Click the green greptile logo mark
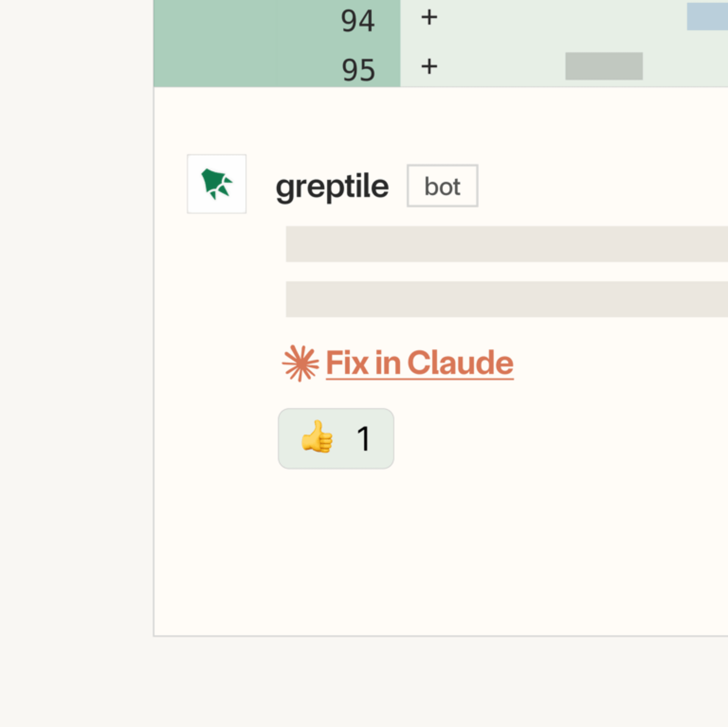Viewport: 728px width, 727px height. [x=217, y=184]
